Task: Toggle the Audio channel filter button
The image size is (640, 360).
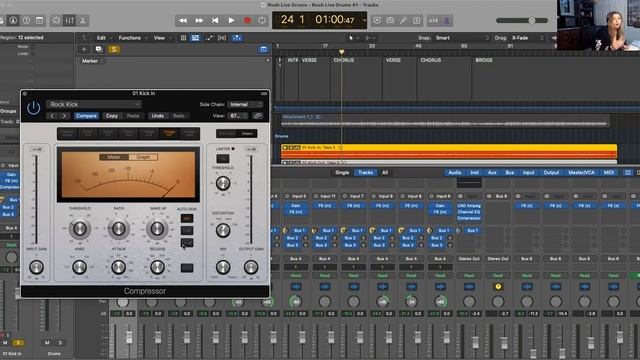Action: click(x=455, y=173)
